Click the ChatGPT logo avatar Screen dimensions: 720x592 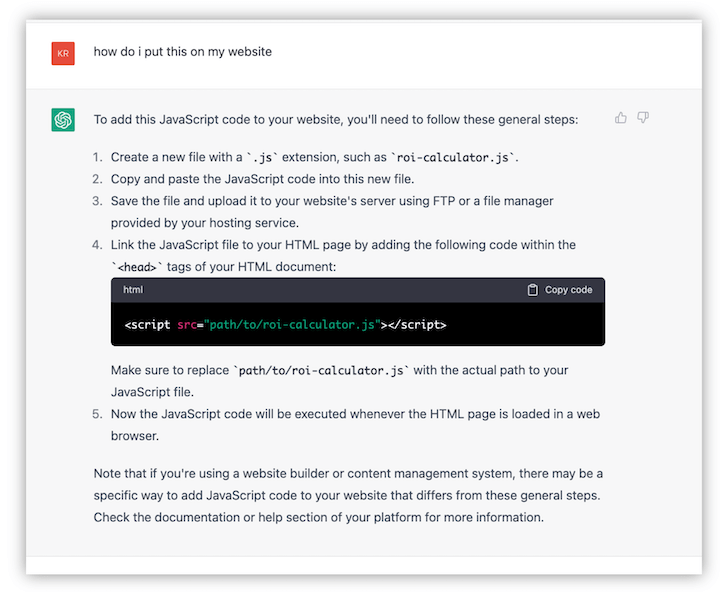coord(63,120)
